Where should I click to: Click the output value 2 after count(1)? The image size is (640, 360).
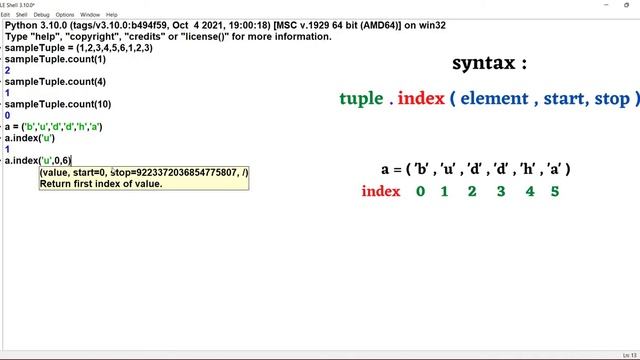7,70
